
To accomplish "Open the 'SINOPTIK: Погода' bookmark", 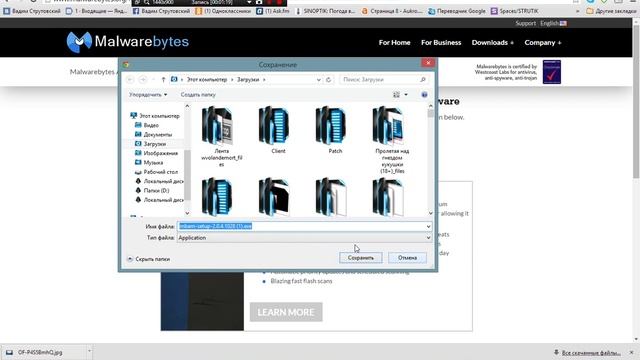I will 325,11.
